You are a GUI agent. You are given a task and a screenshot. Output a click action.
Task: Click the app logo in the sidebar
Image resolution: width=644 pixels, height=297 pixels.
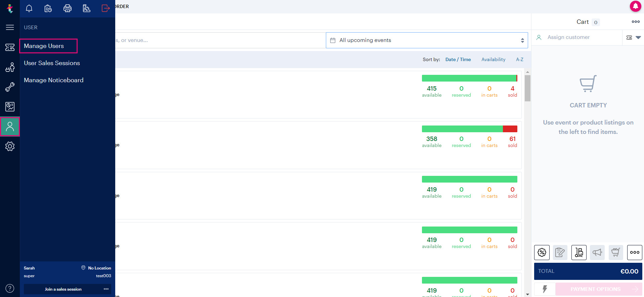click(x=10, y=8)
